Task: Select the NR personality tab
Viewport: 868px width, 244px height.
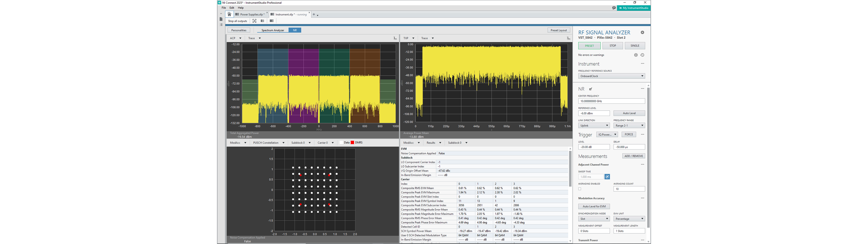Action: pyautogui.click(x=295, y=30)
